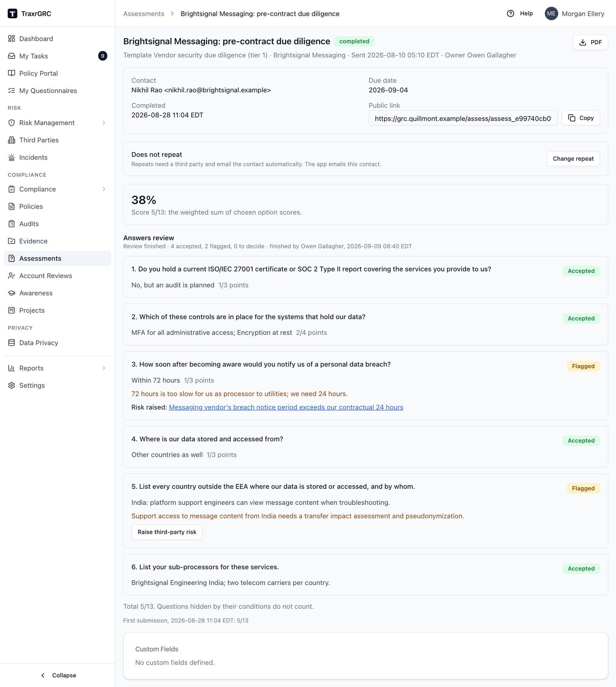
Task: Download the assessment as PDF
Action: point(590,42)
